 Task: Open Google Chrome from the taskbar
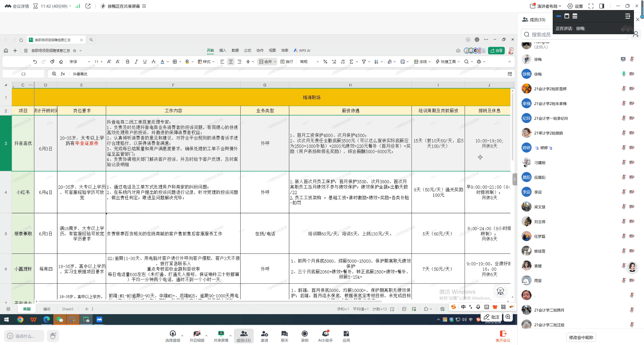20,320
